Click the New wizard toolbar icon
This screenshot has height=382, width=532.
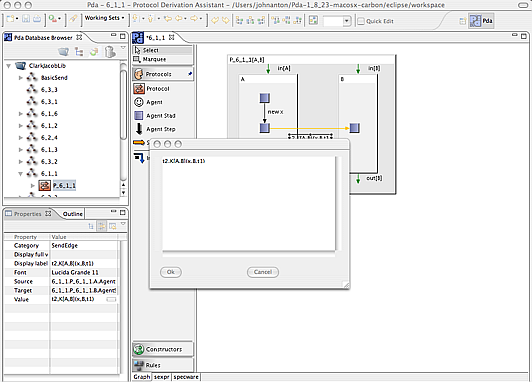(11, 19)
